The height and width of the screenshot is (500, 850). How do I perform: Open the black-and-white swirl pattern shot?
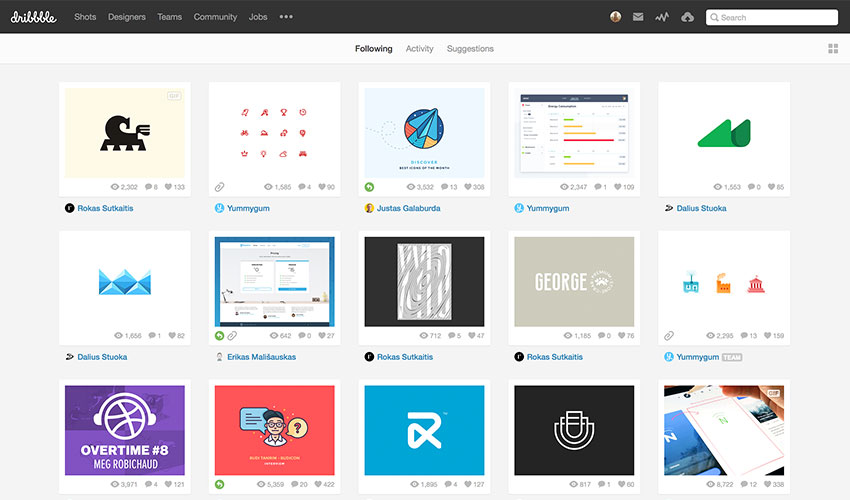pos(424,281)
